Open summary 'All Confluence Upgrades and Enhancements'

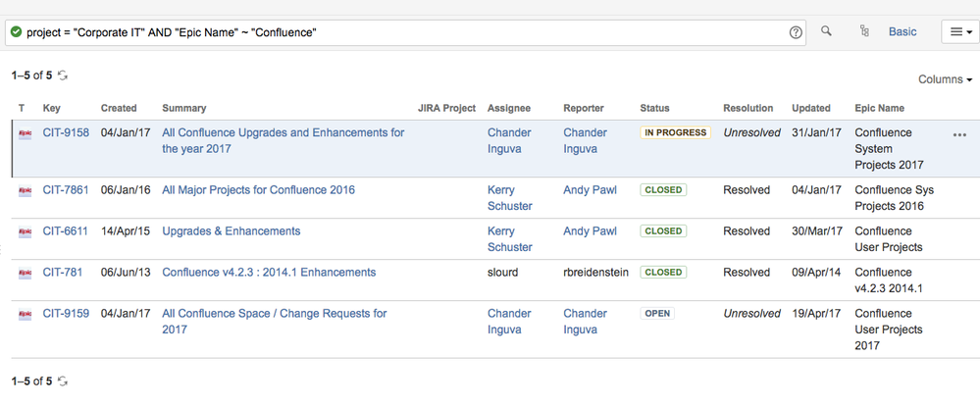(x=284, y=140)
